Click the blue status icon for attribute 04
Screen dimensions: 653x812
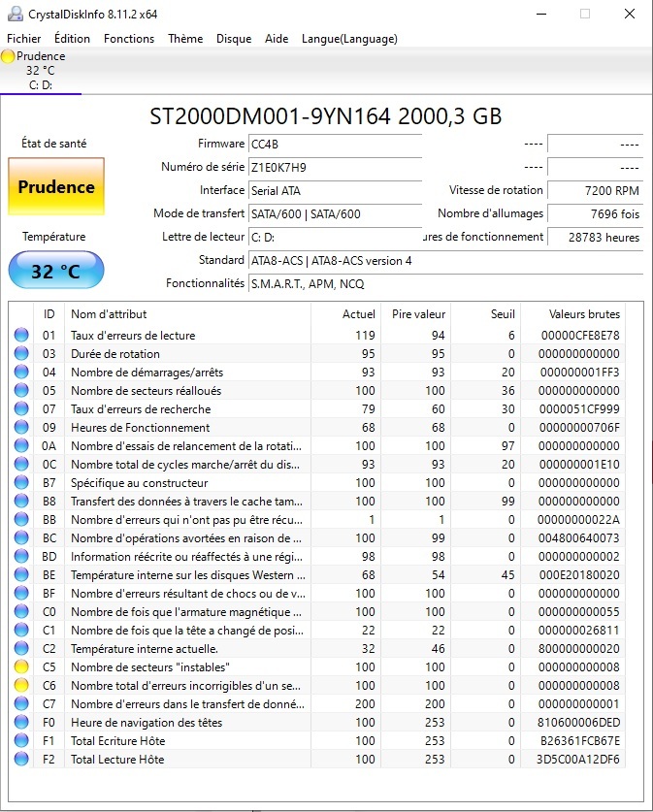tap(21, 372)
